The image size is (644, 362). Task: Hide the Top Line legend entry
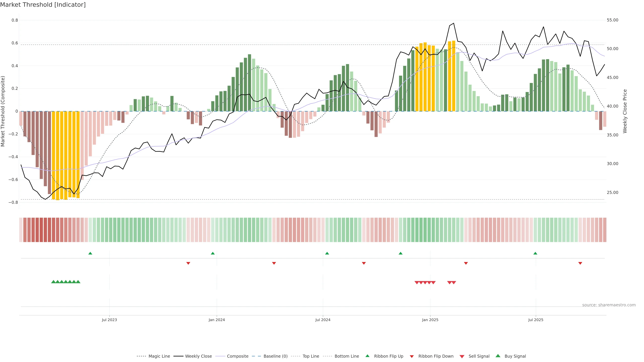tap(311, 356)
